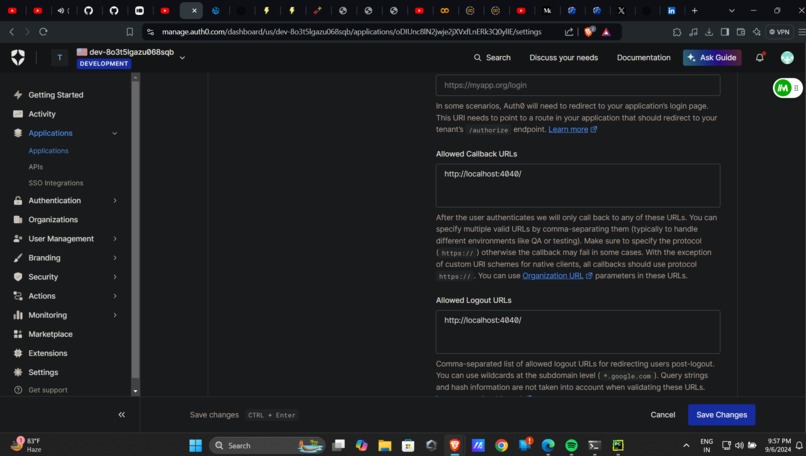Open the dashboard Search
This screenshot has width=806, height=456.
492,58
